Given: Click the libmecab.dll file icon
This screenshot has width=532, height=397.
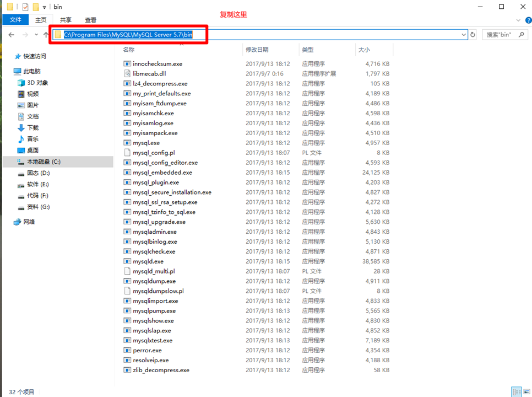Looking at the screenshot, I should [127, 74].
